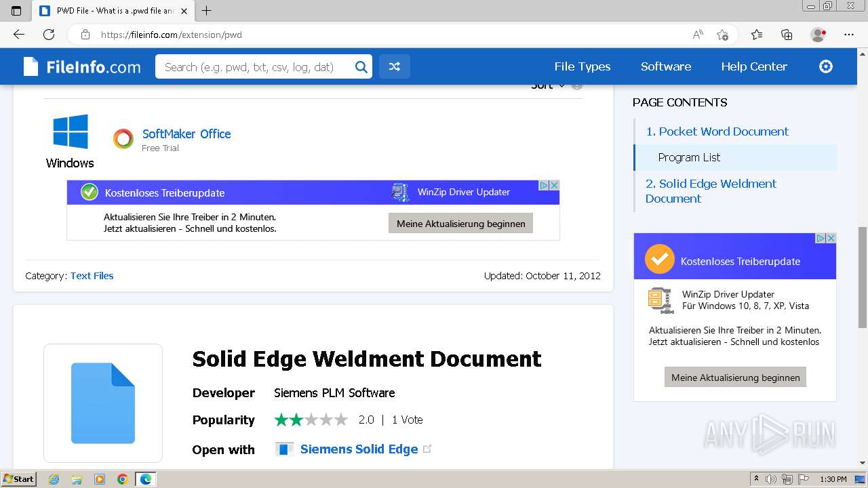Open a new browser tab
The height and width of the screenshot is (488, 868).
click(x=207, y=11)
